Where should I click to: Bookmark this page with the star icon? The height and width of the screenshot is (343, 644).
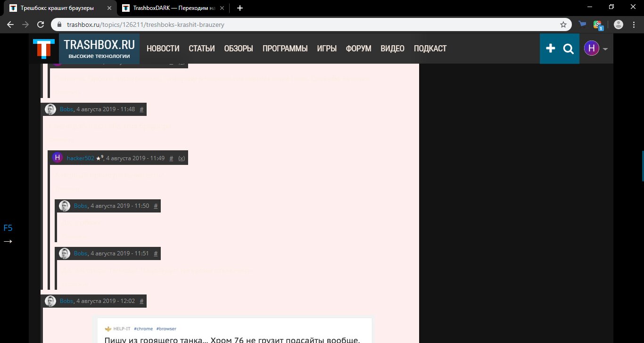pyautogui.click(x=563, y=24)
